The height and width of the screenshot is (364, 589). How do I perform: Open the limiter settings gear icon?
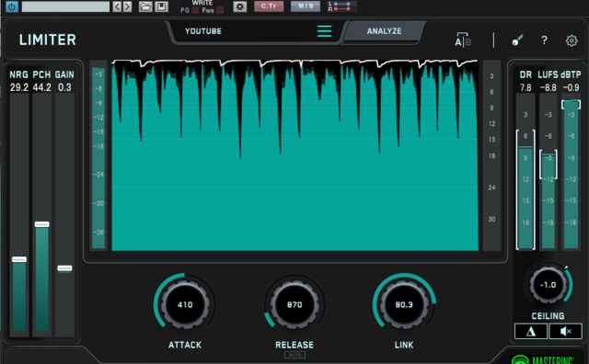572,40
